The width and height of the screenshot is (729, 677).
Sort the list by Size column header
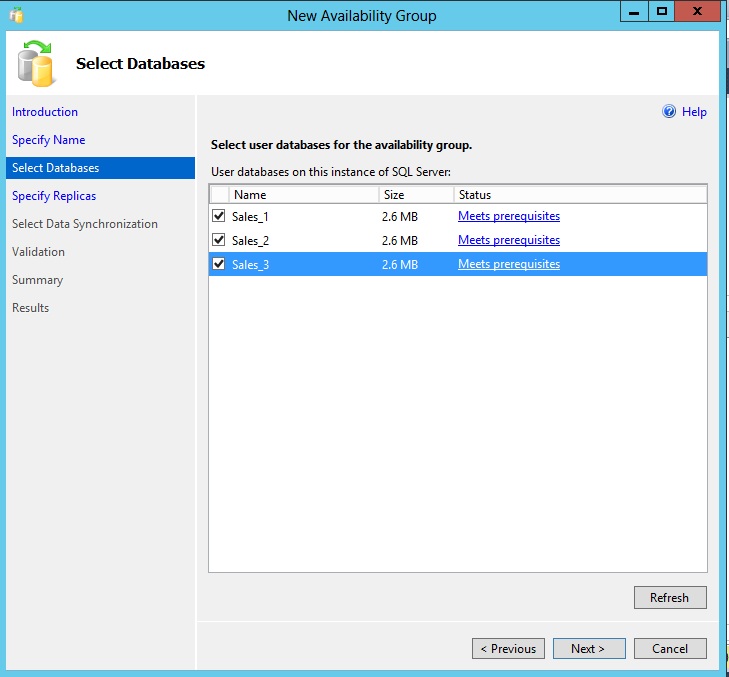click(415, 195)
